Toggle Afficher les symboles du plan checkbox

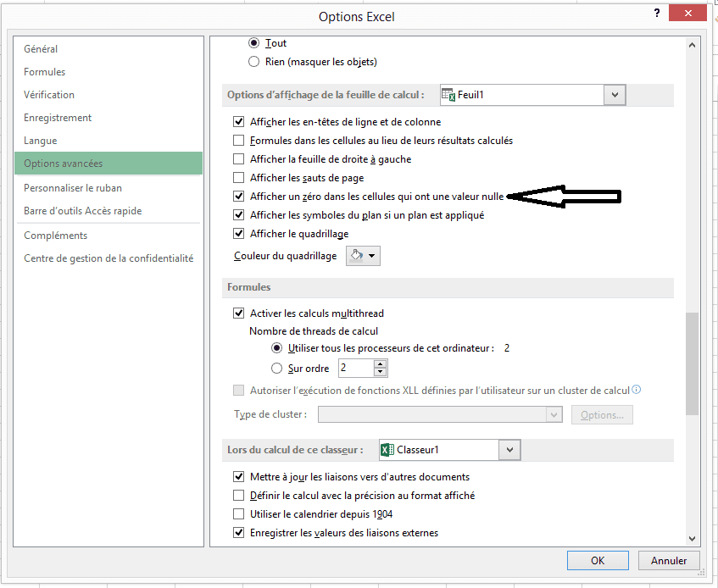(238, 215)
